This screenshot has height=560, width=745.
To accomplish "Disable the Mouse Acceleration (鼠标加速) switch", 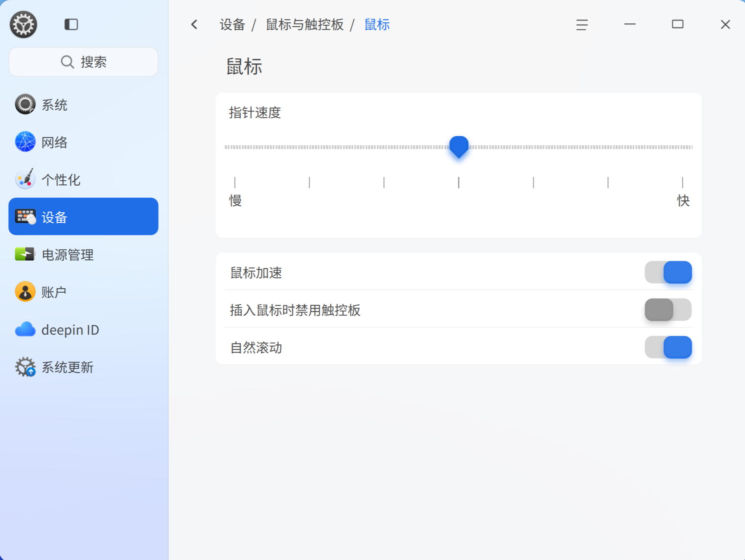I will [x=668, y=272].
